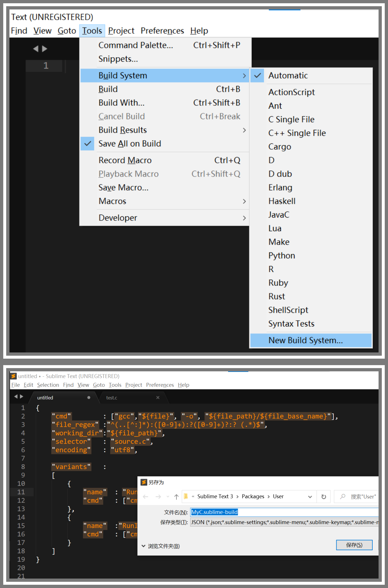Select Rust build system
The width and height of the screenshot is (388, 588).
(311, 296)
